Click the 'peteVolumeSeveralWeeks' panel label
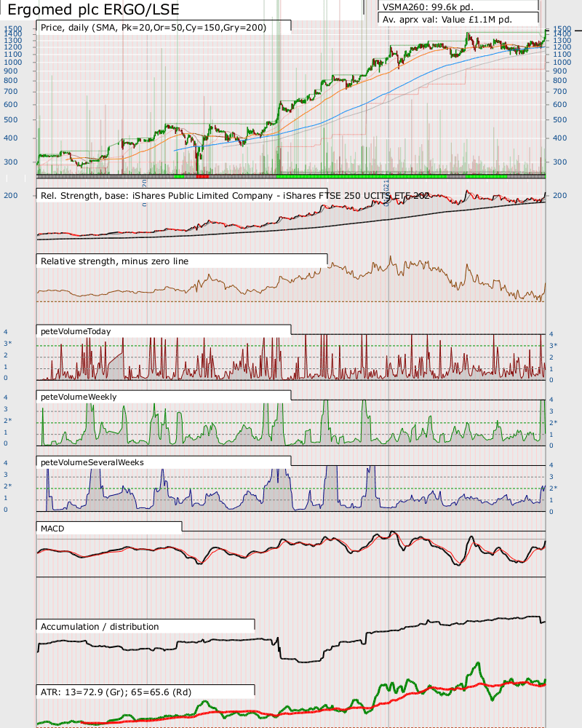This screenshot has width=582, height=728. (x=92, y=462)
